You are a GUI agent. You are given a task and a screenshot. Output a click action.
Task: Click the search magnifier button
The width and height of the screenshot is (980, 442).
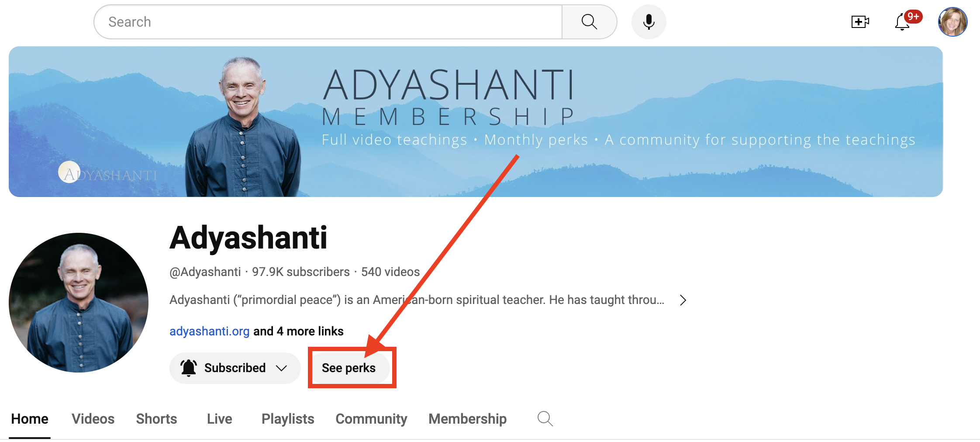(x=589, y=22)
